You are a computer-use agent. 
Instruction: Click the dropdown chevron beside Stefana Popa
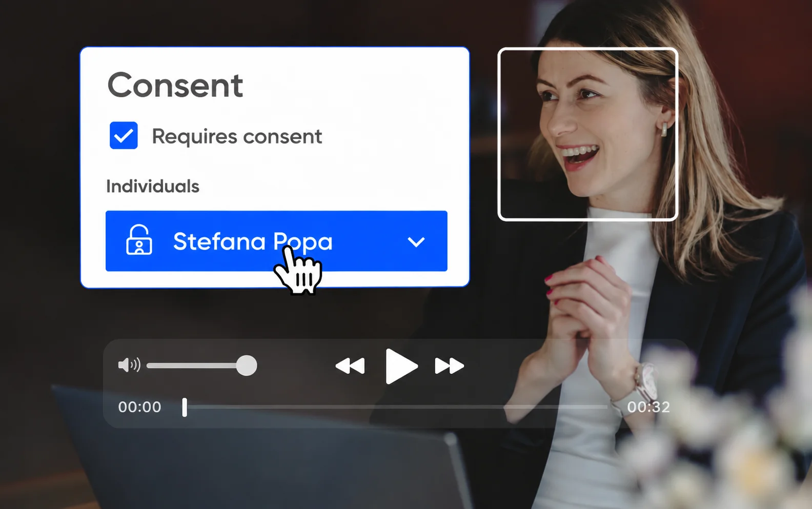(x=416, y=242)
